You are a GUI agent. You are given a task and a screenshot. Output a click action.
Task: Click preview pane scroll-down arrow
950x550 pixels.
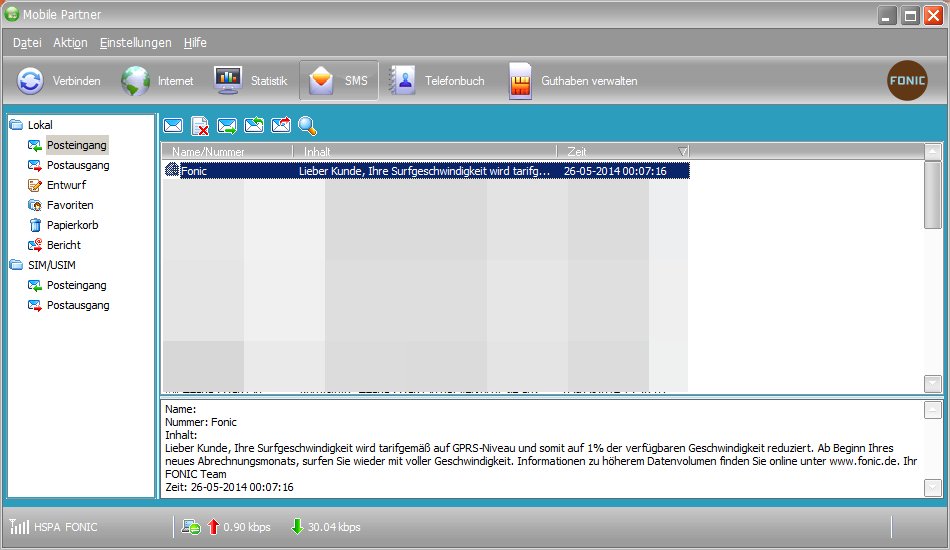933,488
